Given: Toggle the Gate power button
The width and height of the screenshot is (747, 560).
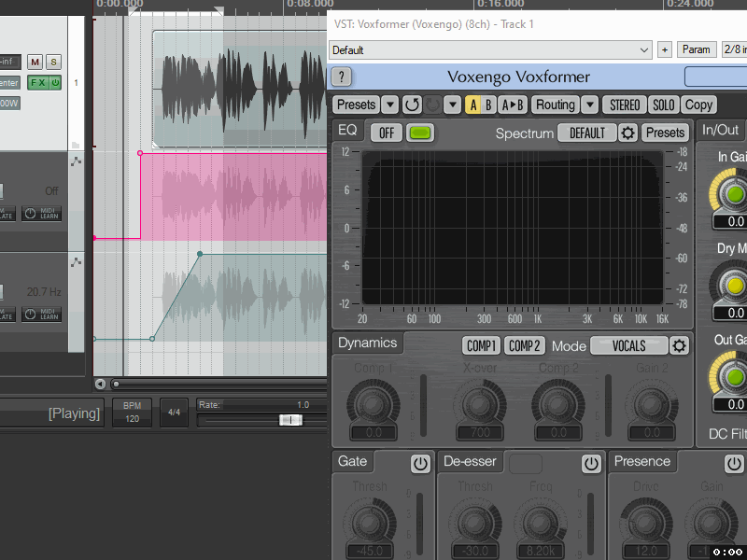Looking at the screenshot, I should (x=420, y=463).
